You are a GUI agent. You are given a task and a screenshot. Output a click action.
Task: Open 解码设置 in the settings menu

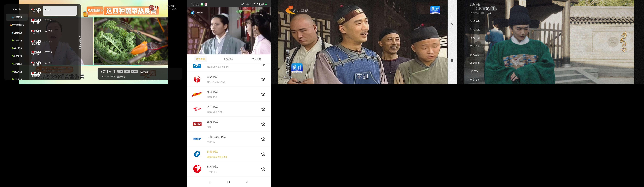click(x=475, y=30)
